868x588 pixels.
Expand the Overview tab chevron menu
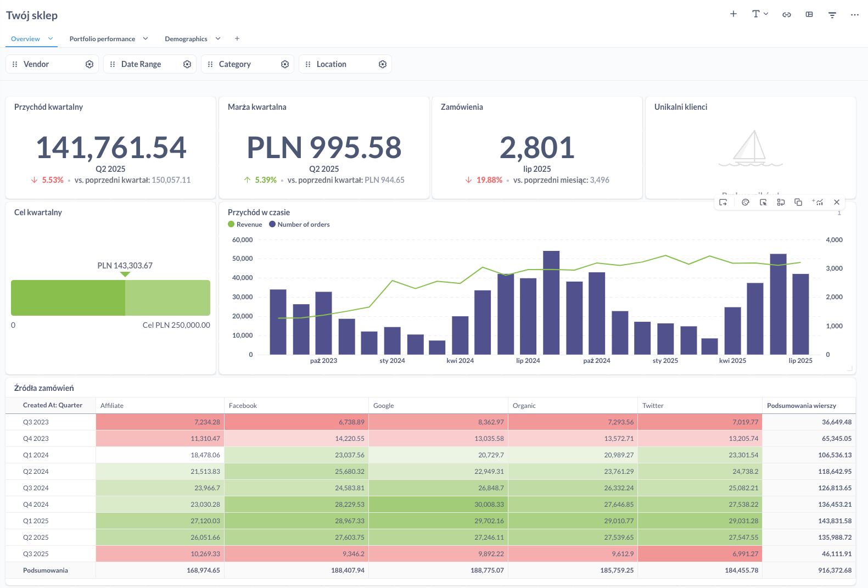pyautogui.click(x=51, y=38)
